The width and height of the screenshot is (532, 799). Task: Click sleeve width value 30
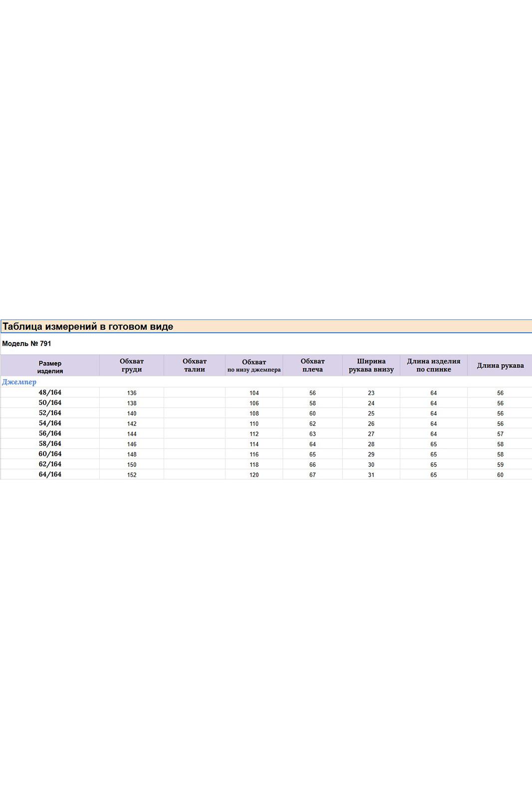(371, 465)
